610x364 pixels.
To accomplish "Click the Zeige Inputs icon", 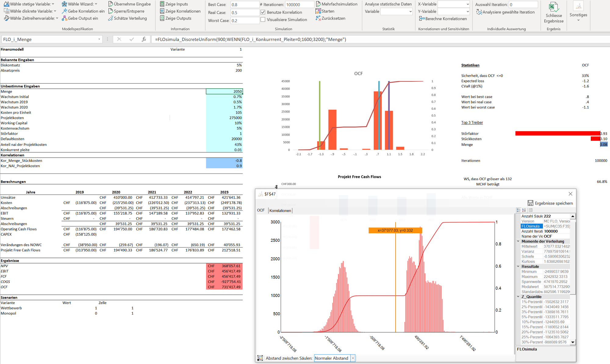I will (x=162, y=4).
